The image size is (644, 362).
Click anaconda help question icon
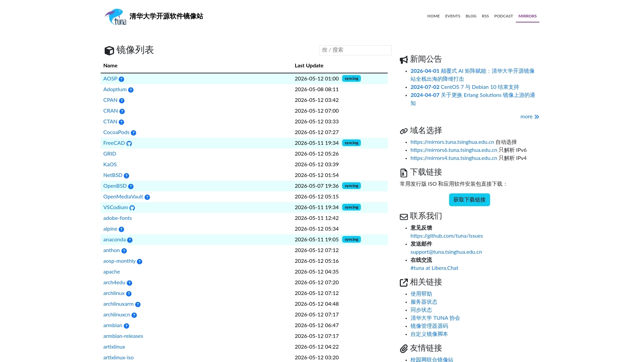pos(130,240)
